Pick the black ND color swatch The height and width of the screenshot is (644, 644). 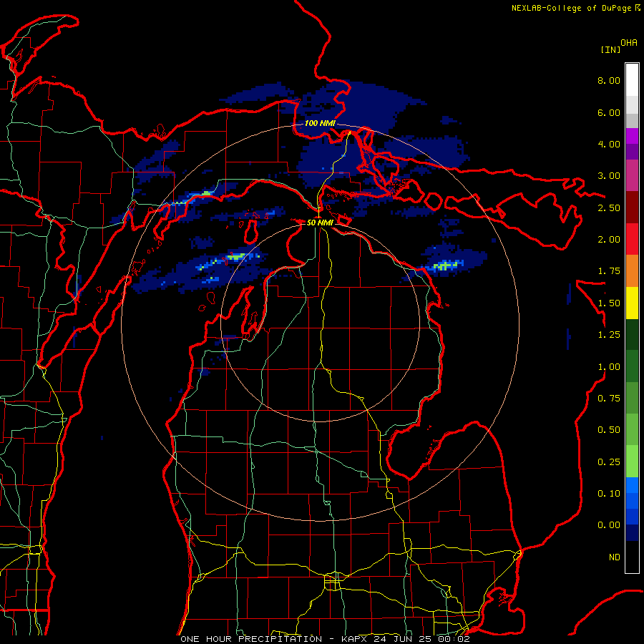click(x=632, y=557)
